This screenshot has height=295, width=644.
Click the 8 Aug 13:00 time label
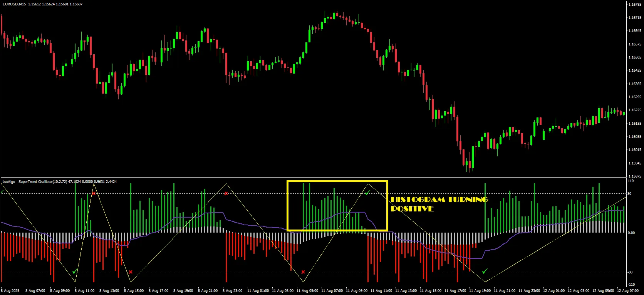point(109,291)
